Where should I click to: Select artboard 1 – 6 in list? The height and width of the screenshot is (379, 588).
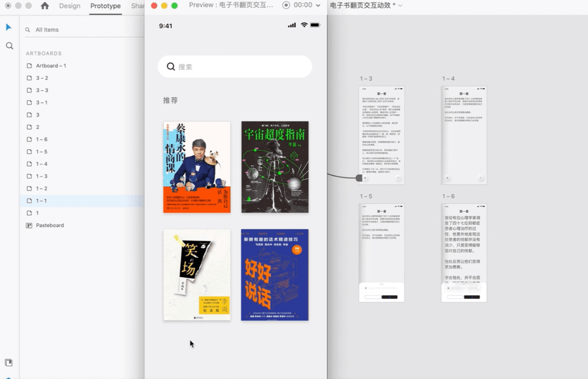coord(82,139)
